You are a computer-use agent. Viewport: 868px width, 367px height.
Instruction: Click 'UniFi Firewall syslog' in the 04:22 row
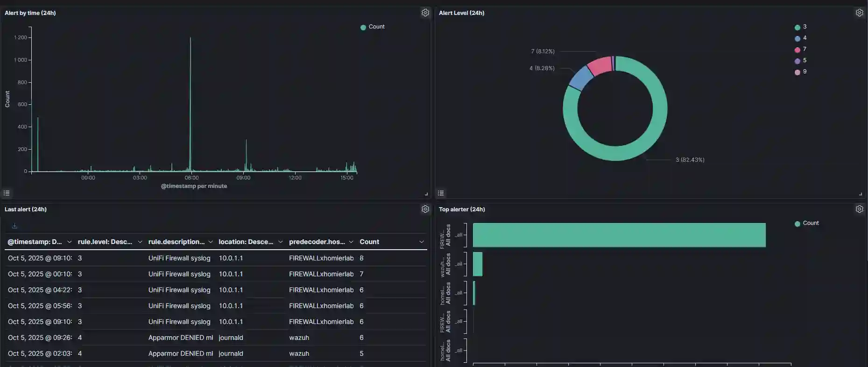click(179, 290)
